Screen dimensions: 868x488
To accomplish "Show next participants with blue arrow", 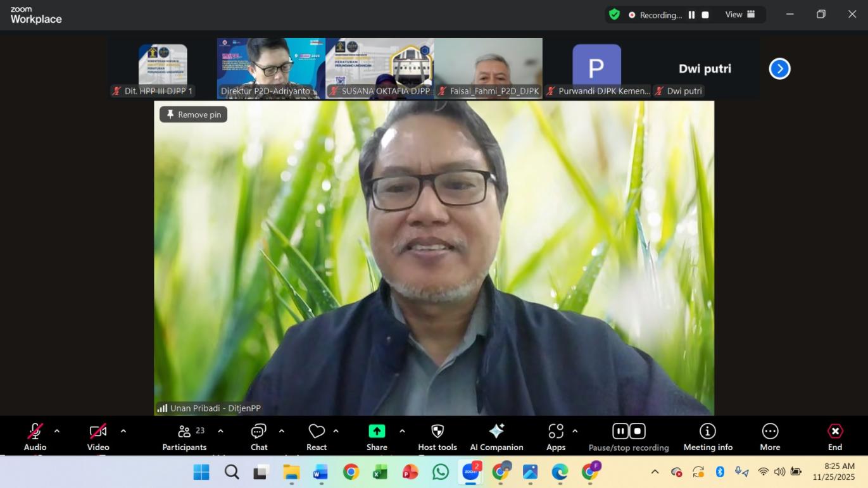I will click(x=779, y=68).
